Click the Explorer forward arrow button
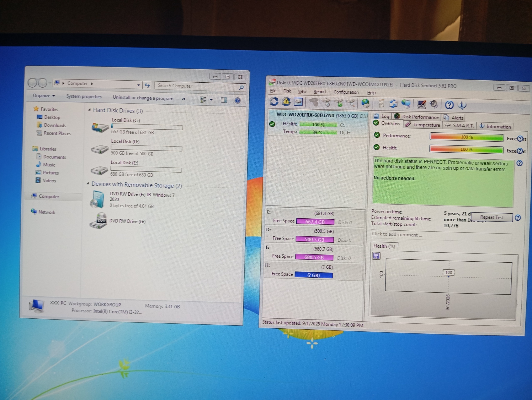 pyautogui.click(x=43, y=83)
